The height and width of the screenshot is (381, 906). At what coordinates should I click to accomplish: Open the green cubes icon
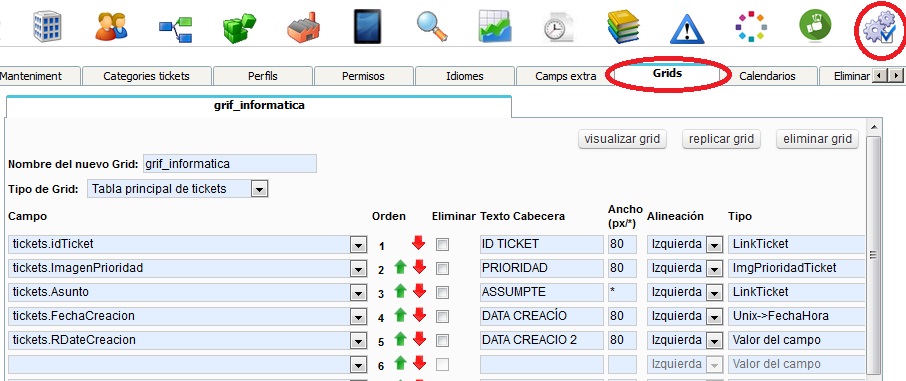click(x=239, y=28)
